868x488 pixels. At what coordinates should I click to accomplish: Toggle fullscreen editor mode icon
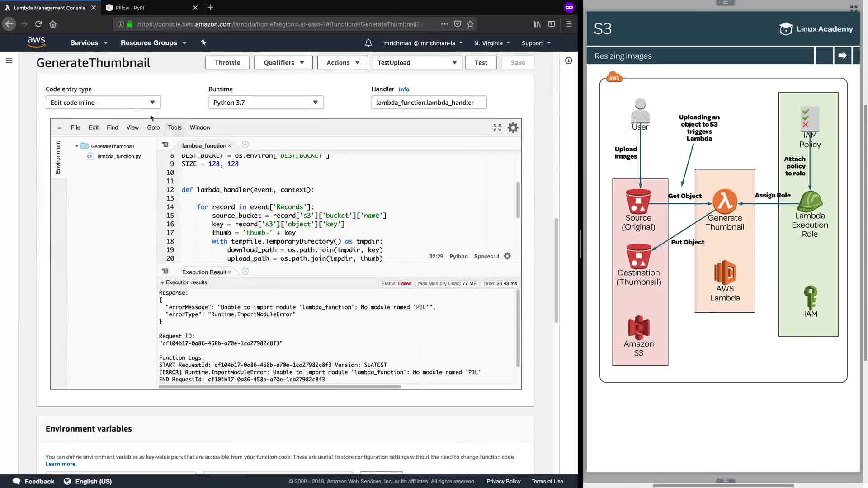(497, 128)
